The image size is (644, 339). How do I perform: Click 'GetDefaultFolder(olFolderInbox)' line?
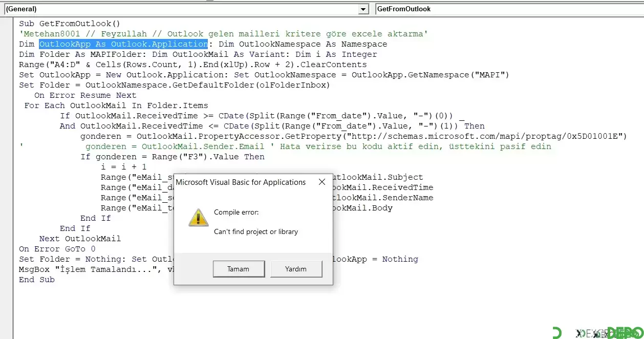(175, 85)
